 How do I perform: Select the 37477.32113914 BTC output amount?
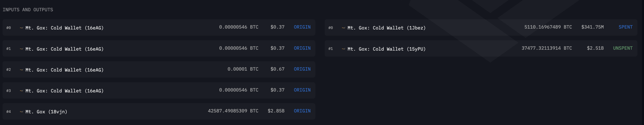coord(546,48)
